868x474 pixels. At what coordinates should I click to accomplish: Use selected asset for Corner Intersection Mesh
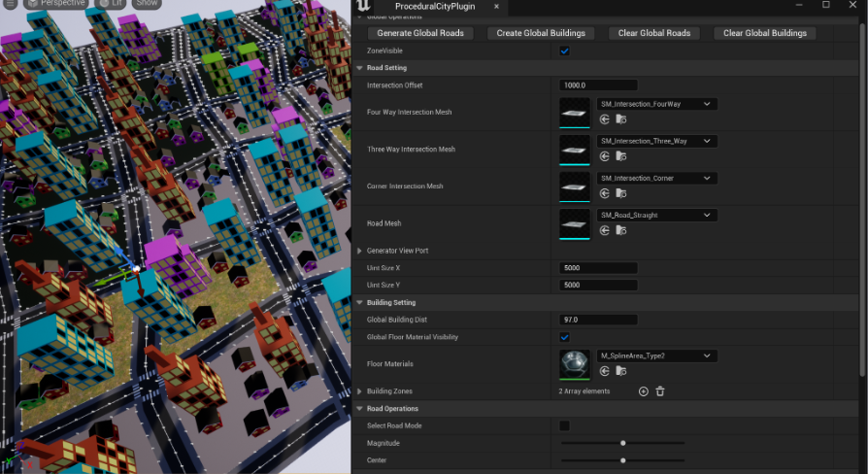click(x=605, y=193)
